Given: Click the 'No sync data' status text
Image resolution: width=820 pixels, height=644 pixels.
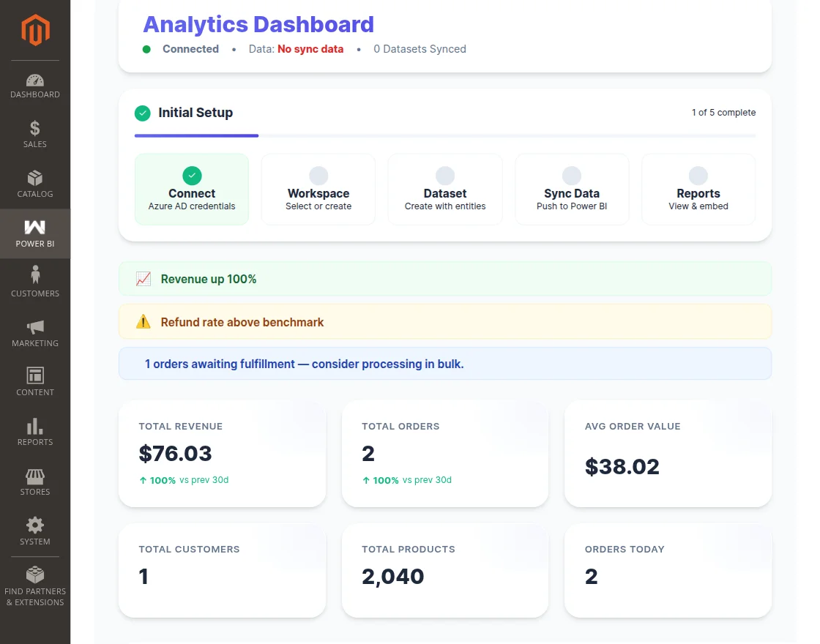Looking at the screenshot, I should pos(310,49).
